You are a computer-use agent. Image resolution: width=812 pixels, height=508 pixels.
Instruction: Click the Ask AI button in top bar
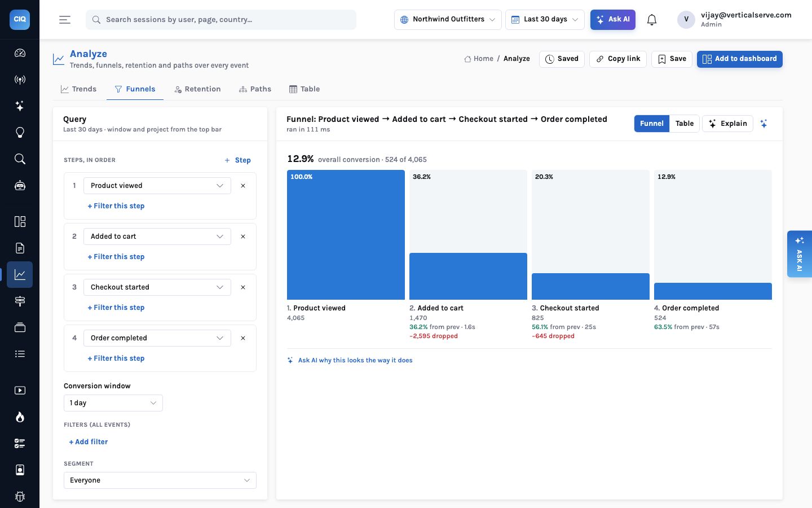(613, 20)
